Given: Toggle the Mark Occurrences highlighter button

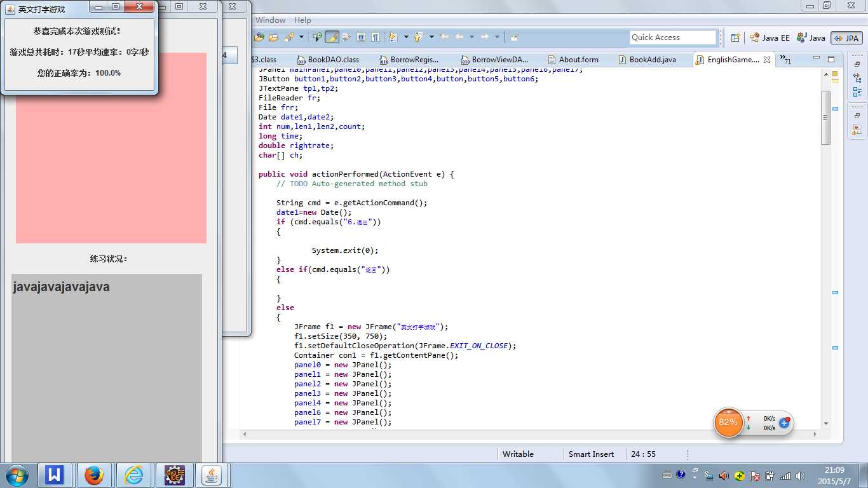Looking at the screenshot, I should tap(332, 37).
